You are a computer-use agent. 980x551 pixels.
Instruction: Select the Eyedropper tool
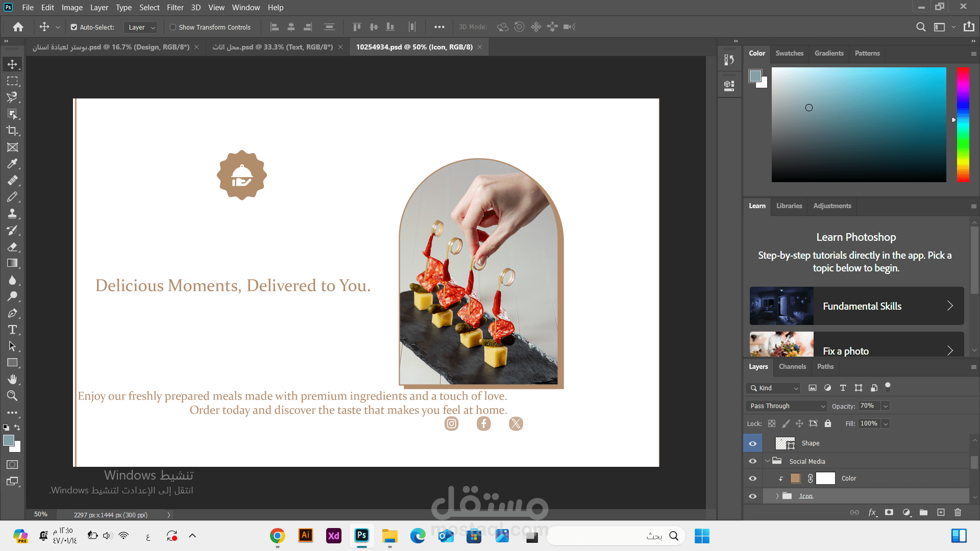point(12,164)
